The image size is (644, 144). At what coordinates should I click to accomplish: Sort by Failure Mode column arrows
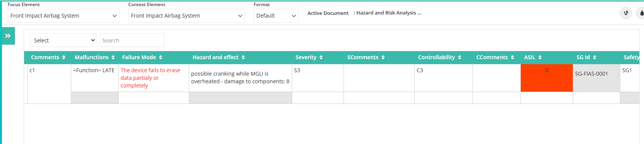160,57
